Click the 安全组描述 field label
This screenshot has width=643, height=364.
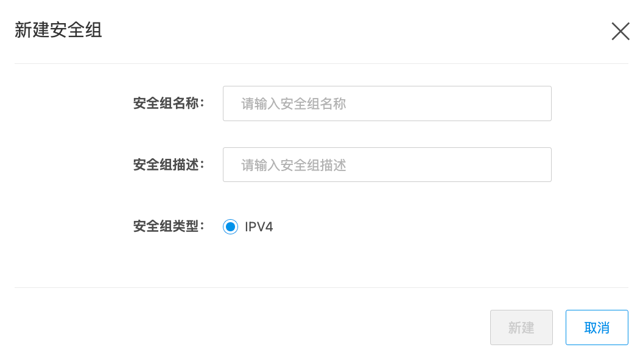(x=169, y=164)
